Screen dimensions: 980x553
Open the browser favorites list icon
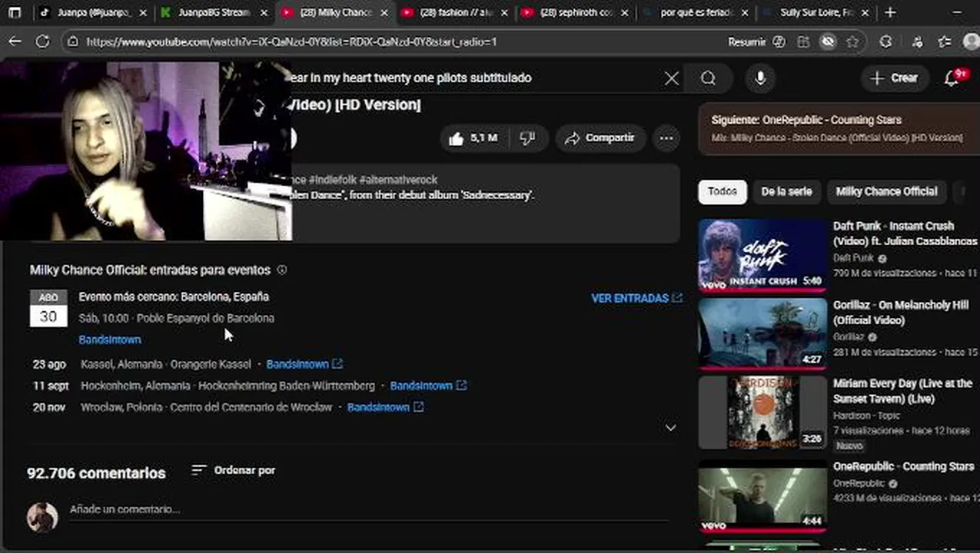click(x=945, y=41)
